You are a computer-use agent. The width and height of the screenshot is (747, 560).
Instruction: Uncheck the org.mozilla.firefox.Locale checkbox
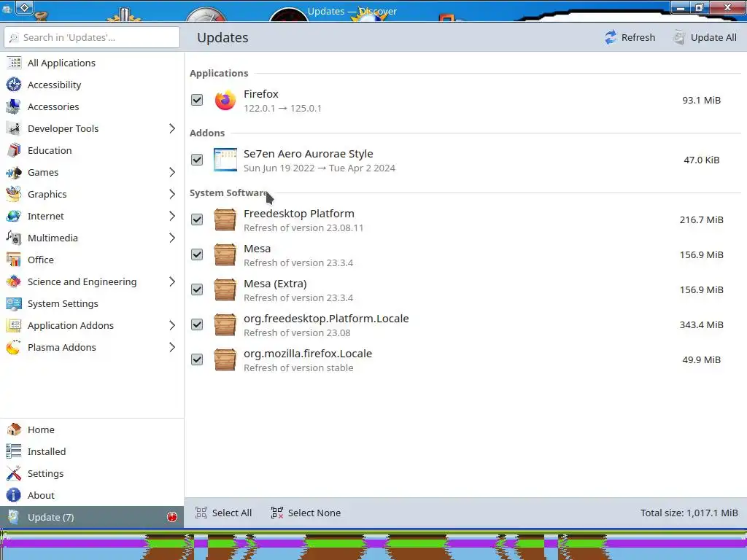(197, 359)
